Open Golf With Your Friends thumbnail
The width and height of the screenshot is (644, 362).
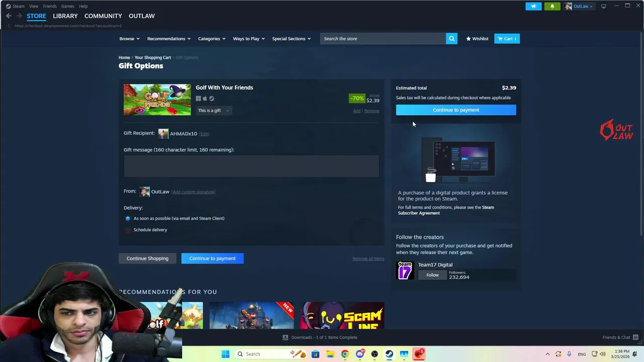pyautogui.click(x=157, y=100)
